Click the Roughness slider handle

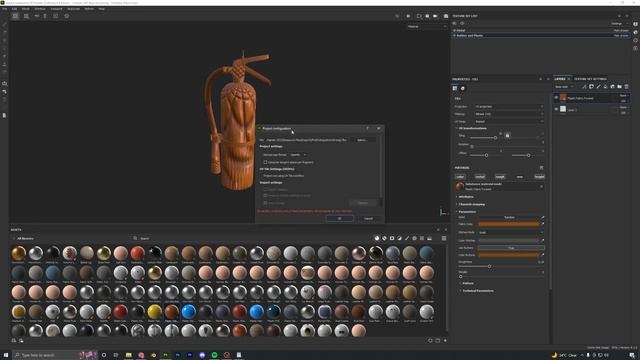click(489, 266)
